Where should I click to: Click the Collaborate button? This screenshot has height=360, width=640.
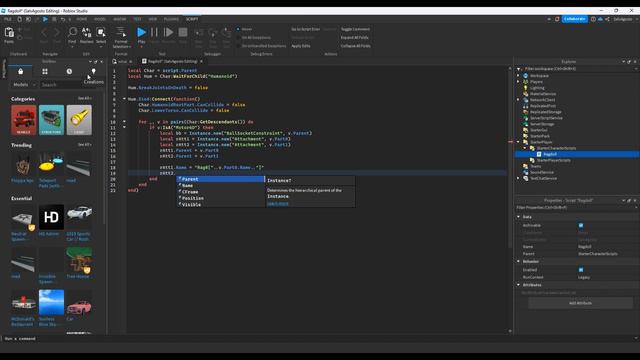click(x=575, y=19)
